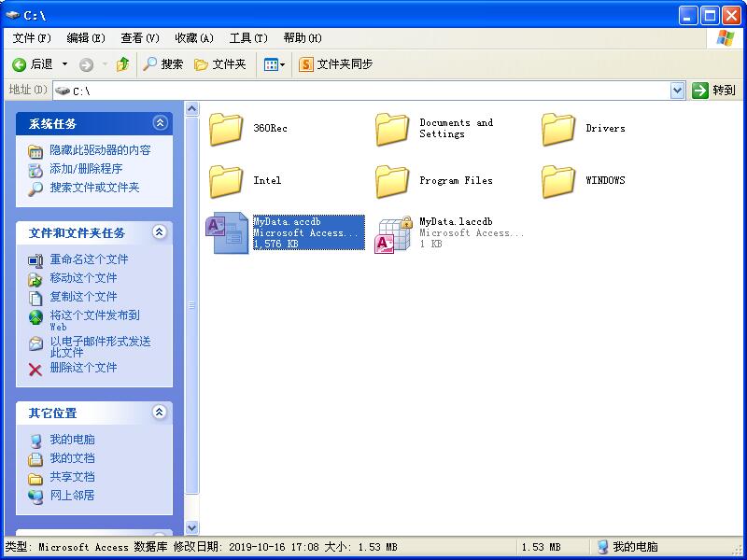The width and height of the screenshot is (747, 560).
Task: Select the 360Rec folder icon
Action: click(x=226, y=129)
